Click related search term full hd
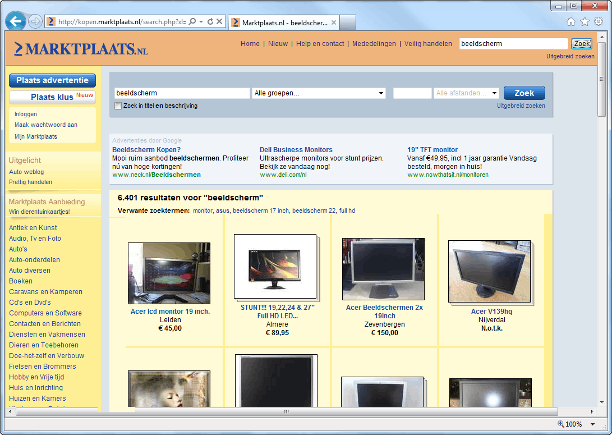 [347, 211]
